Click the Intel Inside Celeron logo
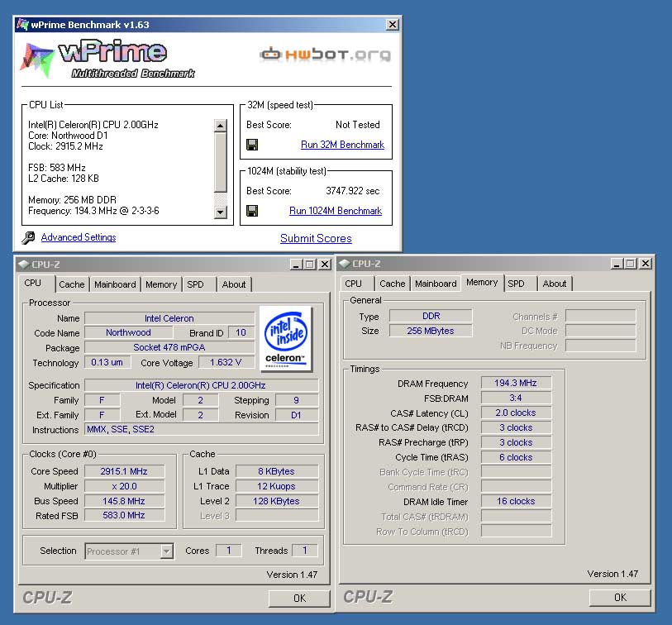 point(286,339)
